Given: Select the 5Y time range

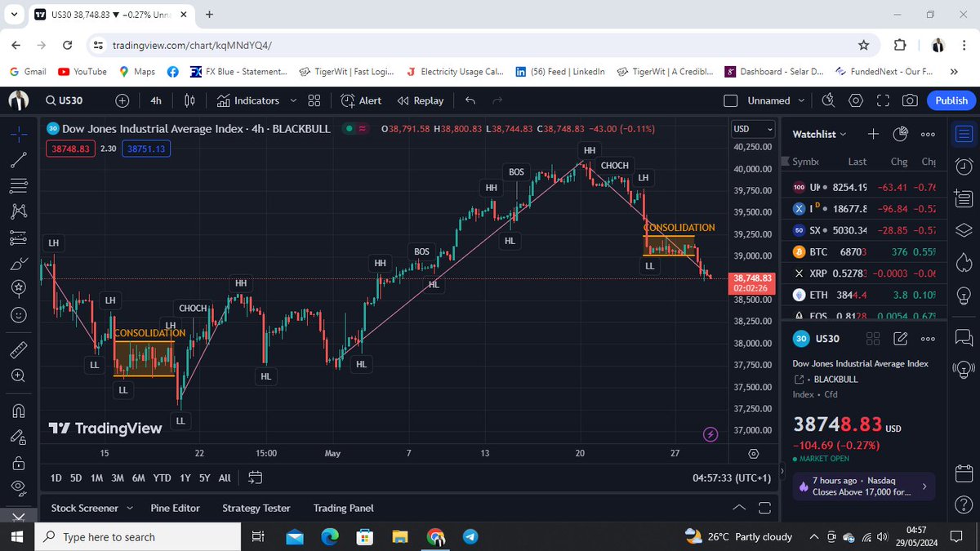Looking at the screenshot, I should pyautogui.click(x=205, y=478).
